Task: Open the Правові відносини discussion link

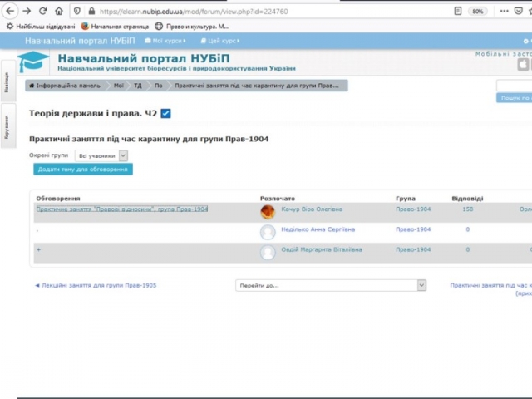Action: pos(122,209)
